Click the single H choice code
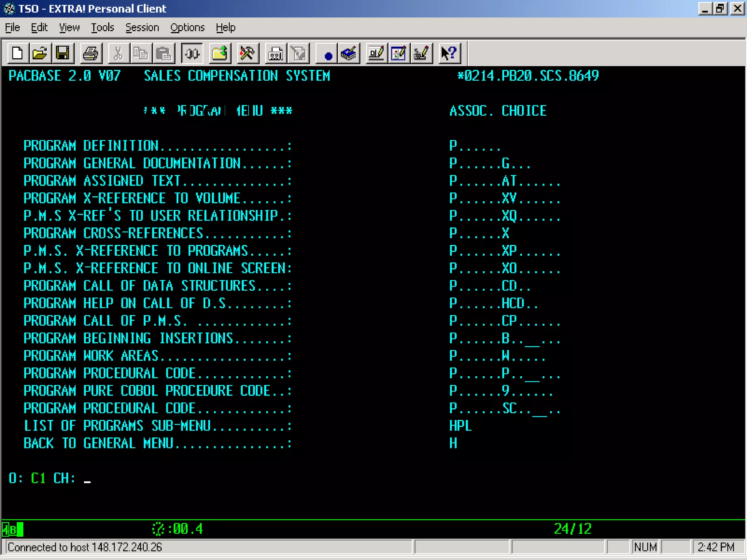Image resolution: width=747 pixels, height=560 pixels. tap(453, 444)
